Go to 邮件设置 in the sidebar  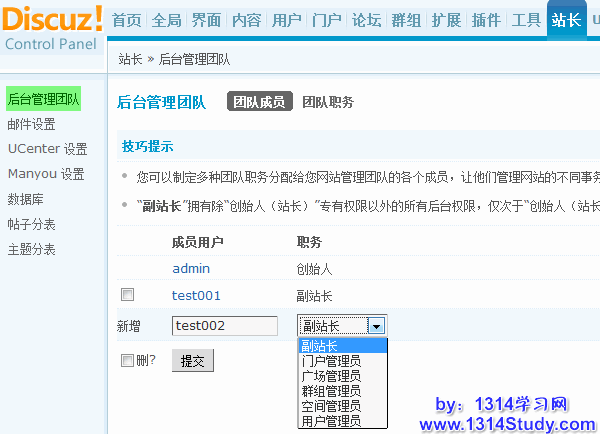click(32, 124)
